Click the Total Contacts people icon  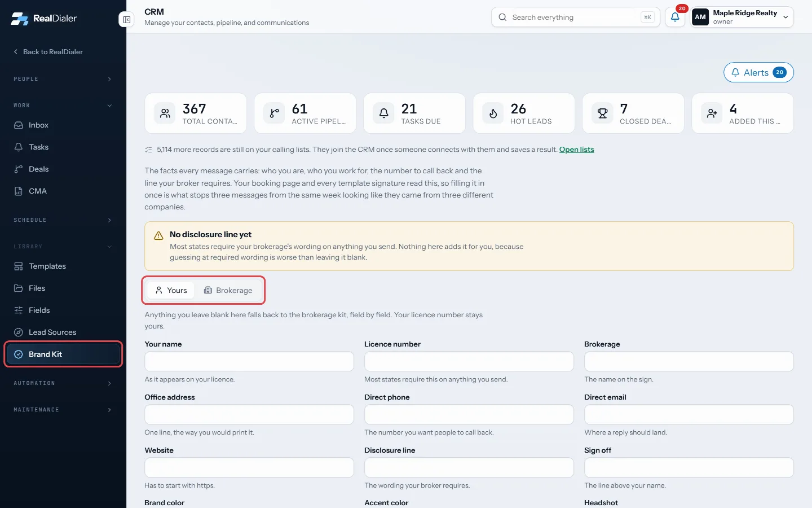click(x=165, y=113)
